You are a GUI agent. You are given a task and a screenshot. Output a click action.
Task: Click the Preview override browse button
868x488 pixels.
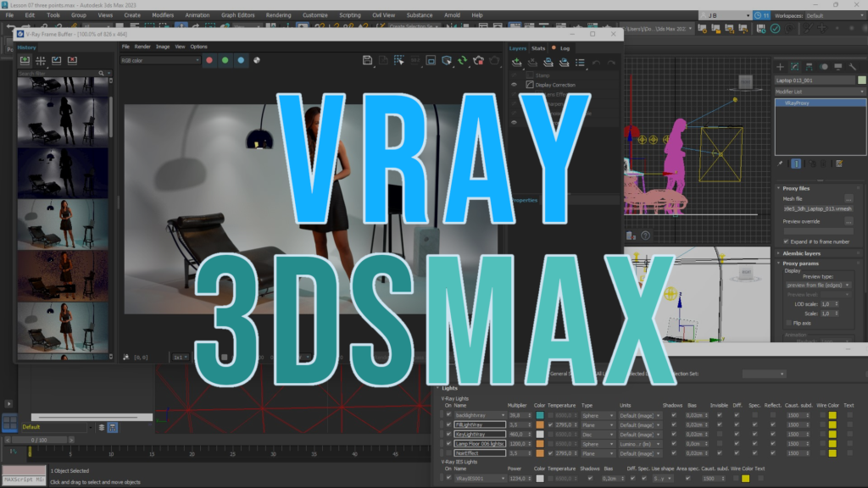pos(849,221)
